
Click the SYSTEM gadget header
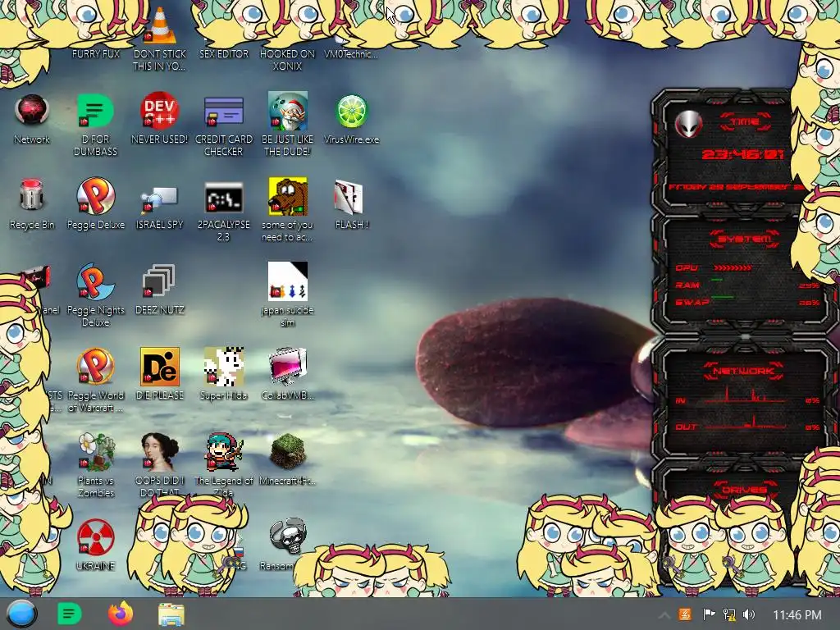pos(744,239)
